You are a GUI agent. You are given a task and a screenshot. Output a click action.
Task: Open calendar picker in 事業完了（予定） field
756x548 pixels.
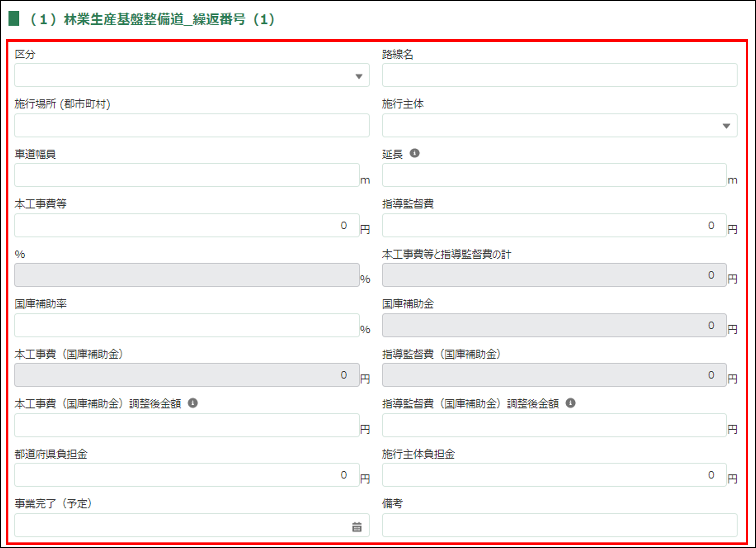point(357,527)
